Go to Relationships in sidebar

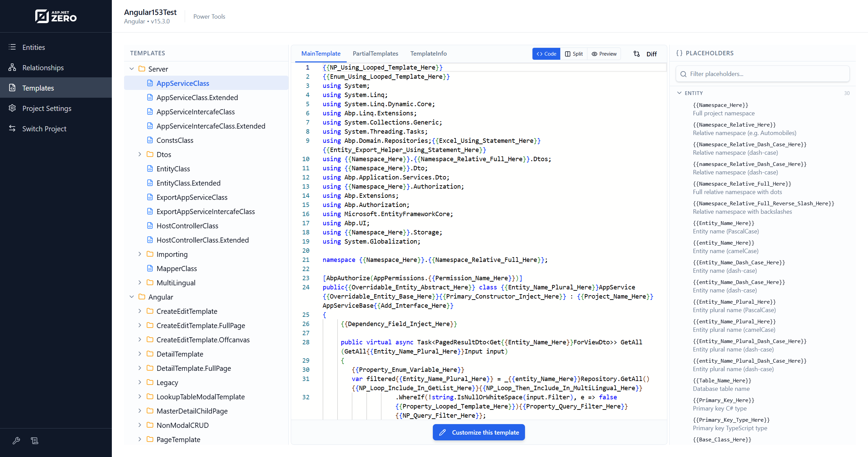tap(56, 68)
